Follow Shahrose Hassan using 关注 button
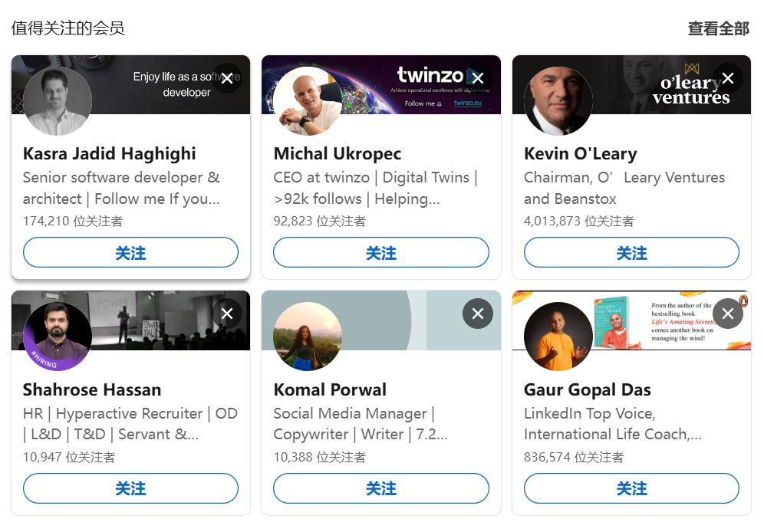The width and height of the screenshot is (764, 532). (130, 488)
